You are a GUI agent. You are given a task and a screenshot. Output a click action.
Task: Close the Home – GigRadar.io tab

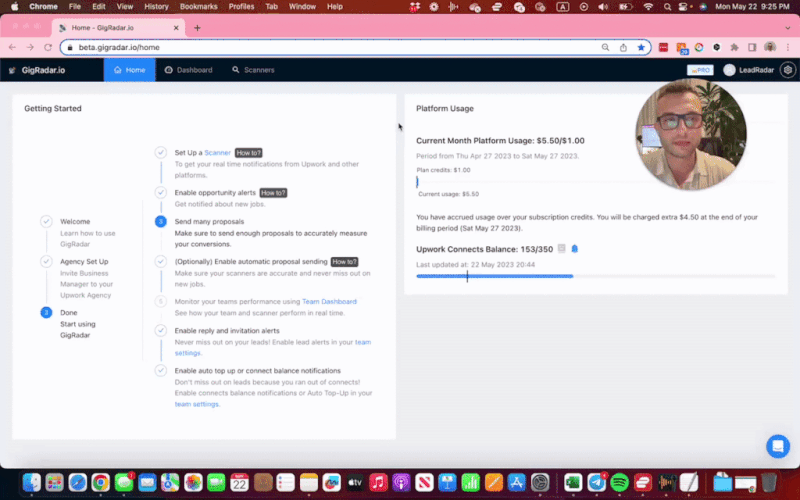(x=176, y=28)
